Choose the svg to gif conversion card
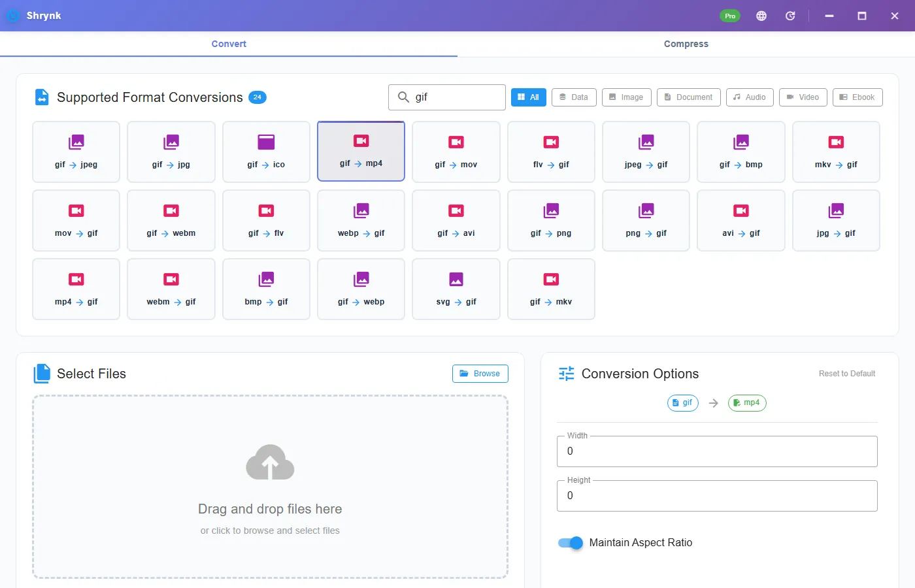Screen dimensions: 915x588 (456, 289)
